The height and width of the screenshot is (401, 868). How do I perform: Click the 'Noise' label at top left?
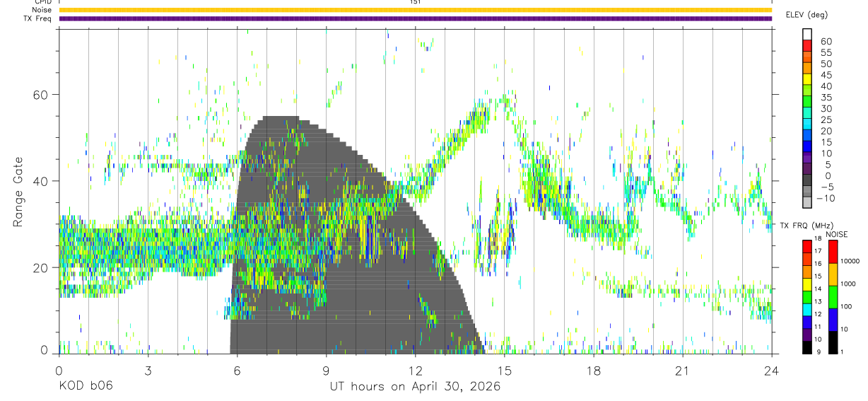[42, 10]
